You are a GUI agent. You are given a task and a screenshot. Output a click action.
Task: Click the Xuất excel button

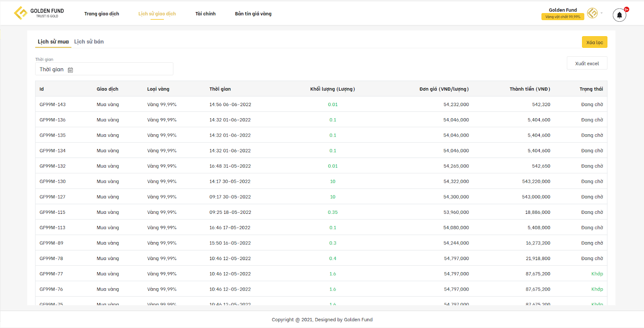587,63
